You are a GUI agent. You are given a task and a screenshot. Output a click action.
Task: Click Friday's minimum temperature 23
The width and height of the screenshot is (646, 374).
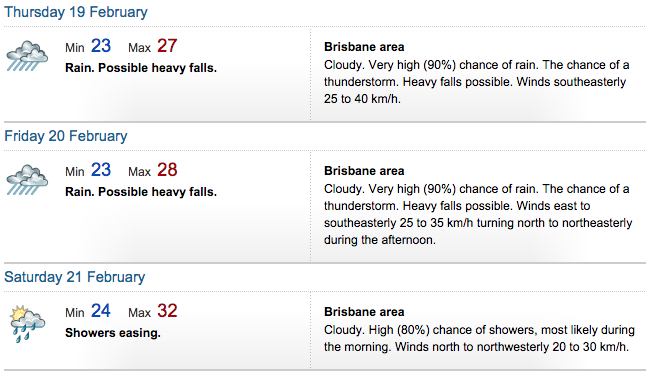101,170
